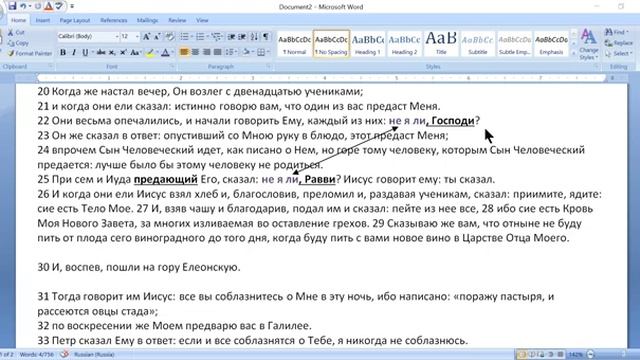This screenshot has width=640, height=360.
Task: Open the font name Calibri (Body) dropdown
Action: pyautogui.click(x=117, y=37)
